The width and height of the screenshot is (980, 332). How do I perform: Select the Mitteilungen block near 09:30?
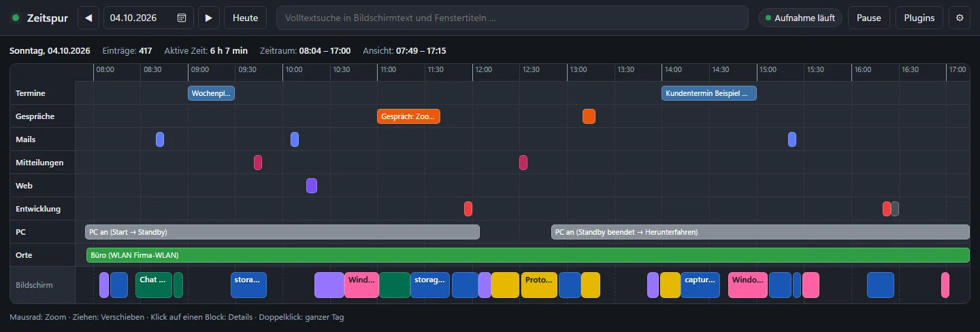(258, 163)
